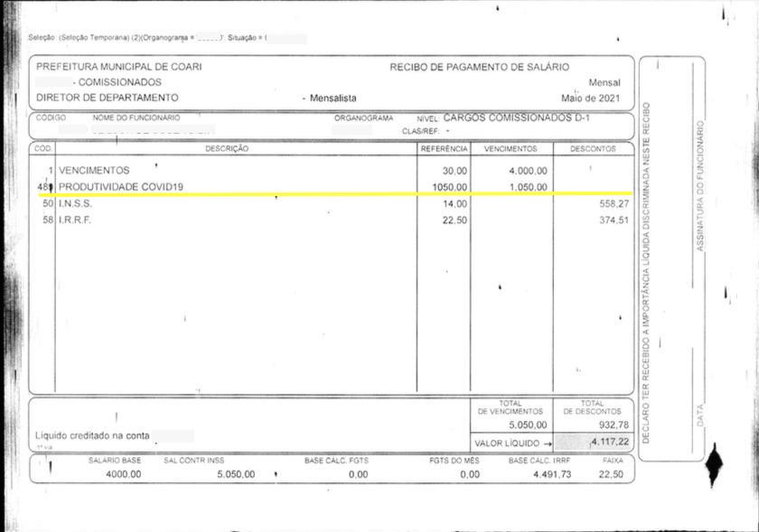Click the 'ORGANOGRAMA' field label

pyautogui.click(x=363, y=117)
